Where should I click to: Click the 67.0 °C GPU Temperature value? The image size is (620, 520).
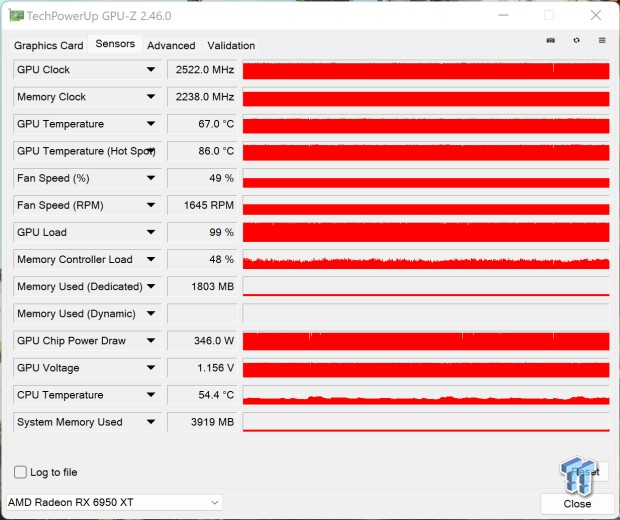[202, 124]
